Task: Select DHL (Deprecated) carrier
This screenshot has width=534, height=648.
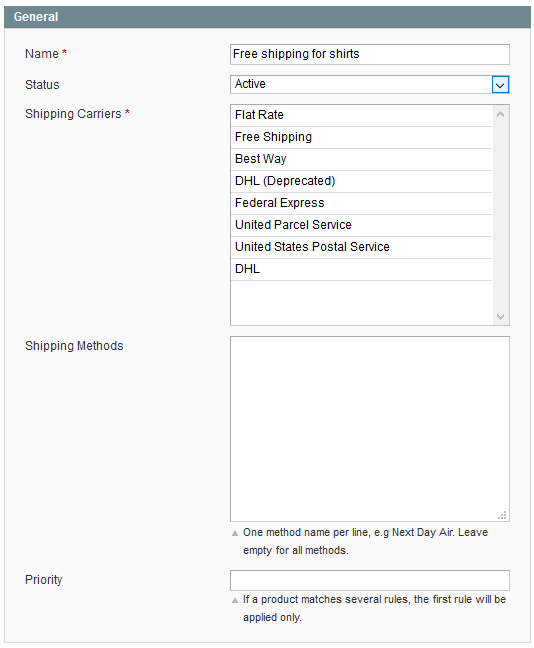Action: click(361, 181)
